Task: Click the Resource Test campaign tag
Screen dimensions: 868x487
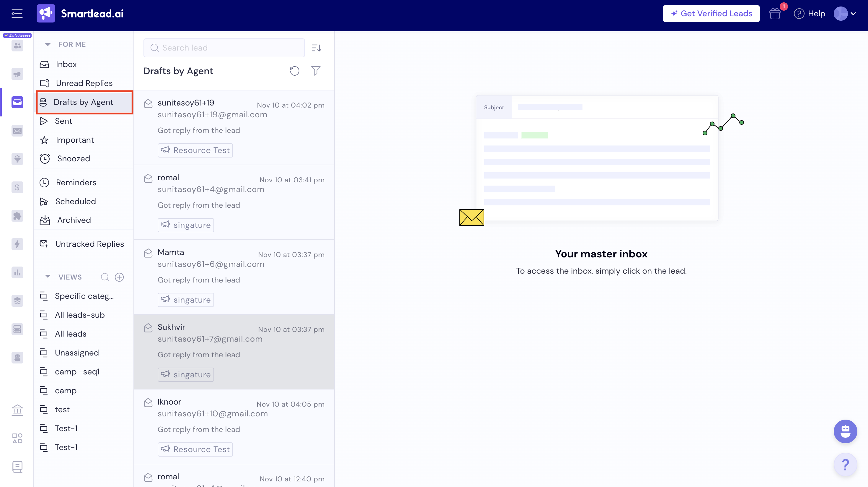Action: click(x=195, y=150)
